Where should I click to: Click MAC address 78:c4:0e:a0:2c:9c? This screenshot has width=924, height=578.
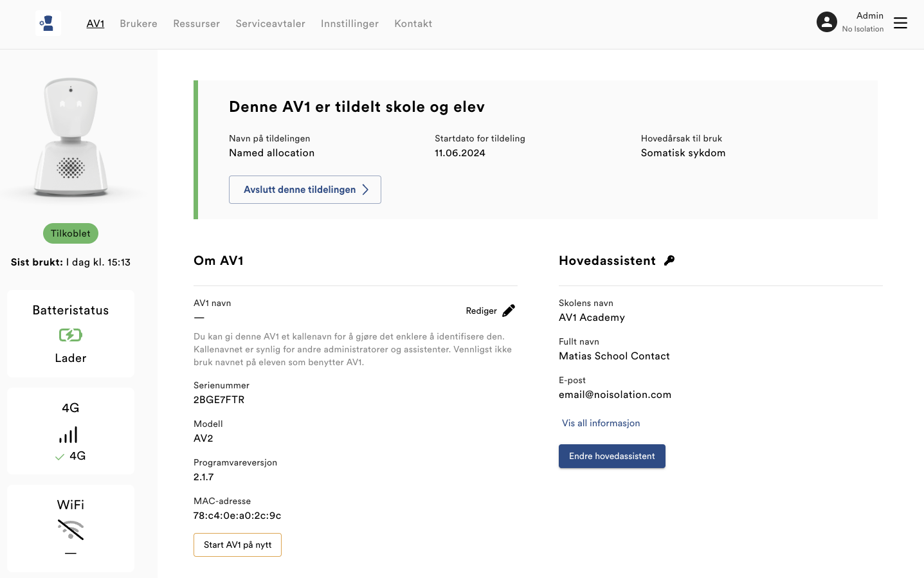click(237, 515)
